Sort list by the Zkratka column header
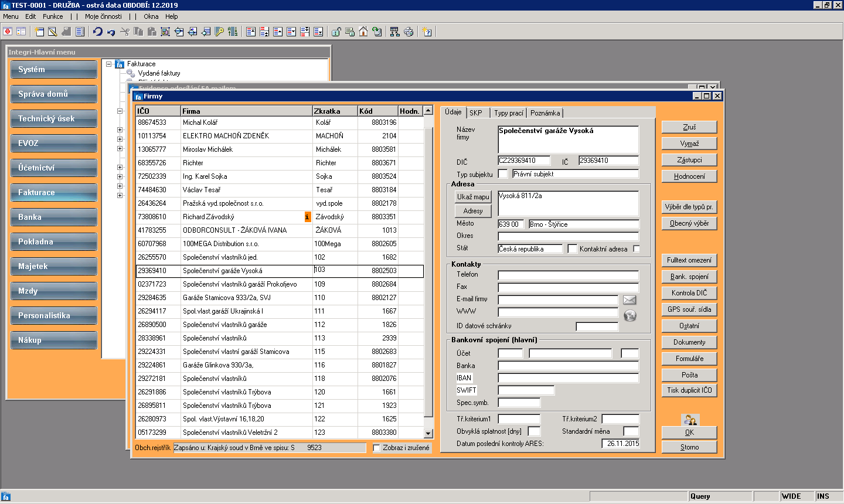 pos(335,111)
